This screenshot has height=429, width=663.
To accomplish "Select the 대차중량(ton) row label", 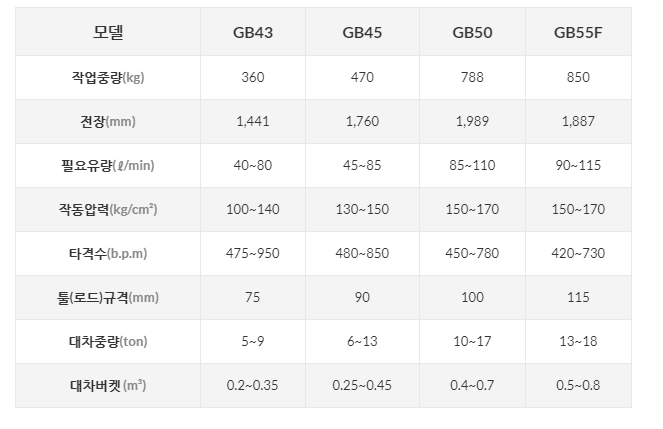I will tap(108, 341).
